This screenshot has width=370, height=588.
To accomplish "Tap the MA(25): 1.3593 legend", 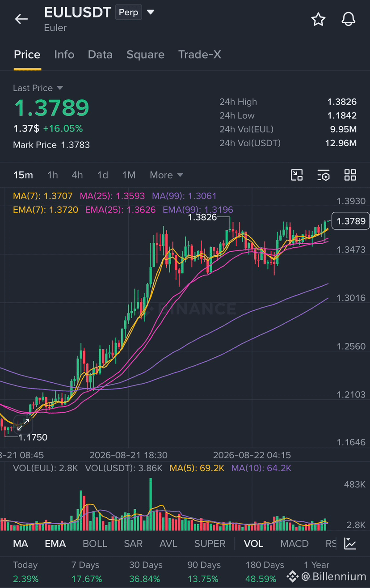I will click(112, 196).
